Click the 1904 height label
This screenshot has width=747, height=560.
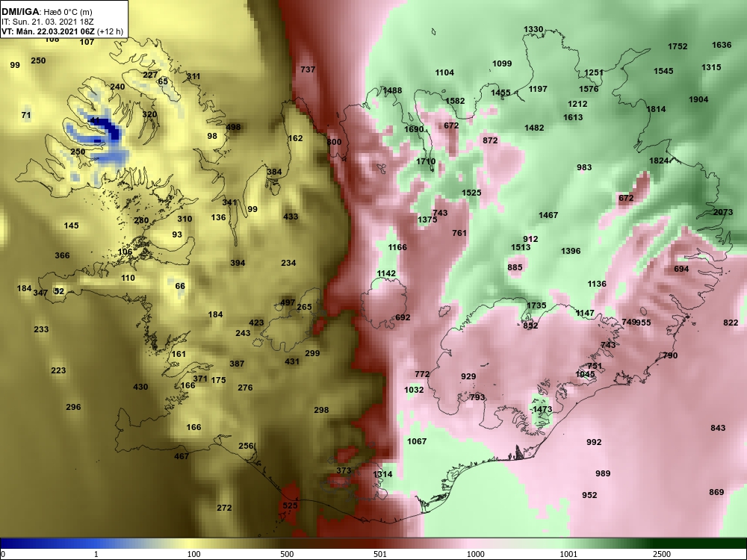coord(698,99)
